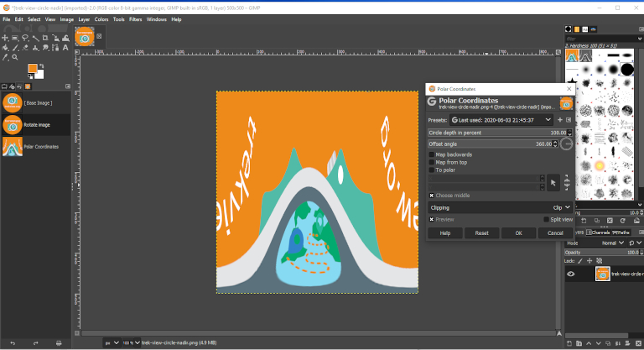Select the Smudge tool

tap(45, 48)
